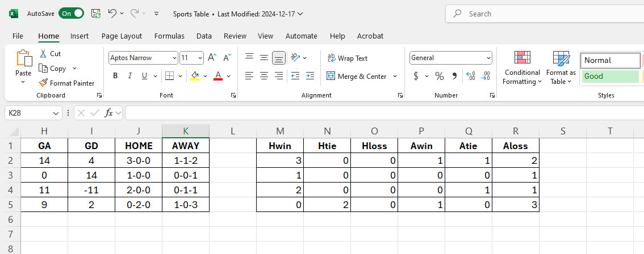
Task: Increase font size with larger A icon
Action: (212, 58)
